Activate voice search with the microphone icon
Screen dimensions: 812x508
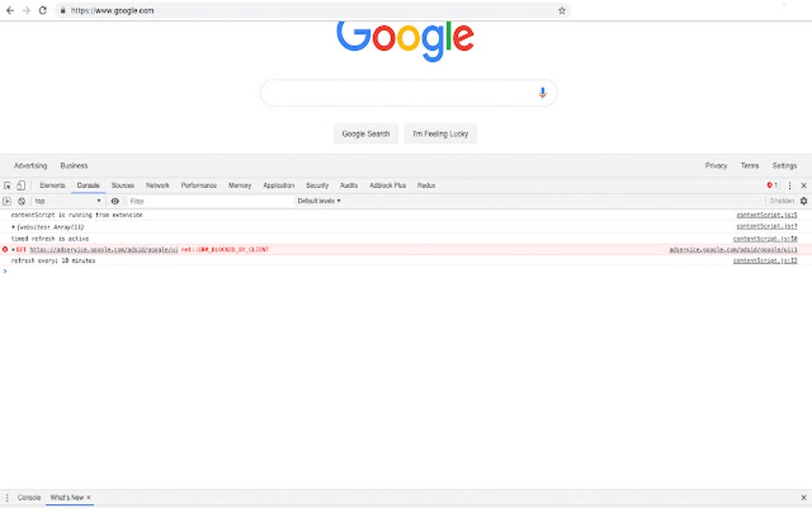tap(542, 92)
